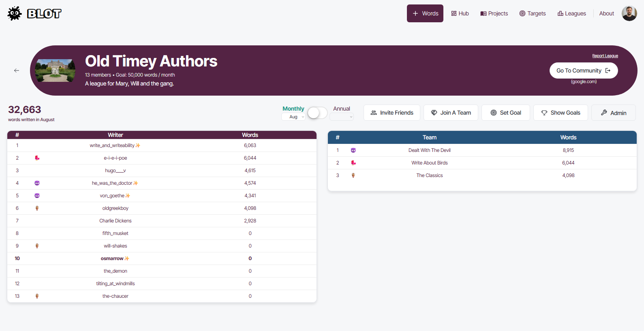Viewport: 644px width, 331px height.
Task: Click the sparkle badge next to von_goethe
Action: (128, 196)
